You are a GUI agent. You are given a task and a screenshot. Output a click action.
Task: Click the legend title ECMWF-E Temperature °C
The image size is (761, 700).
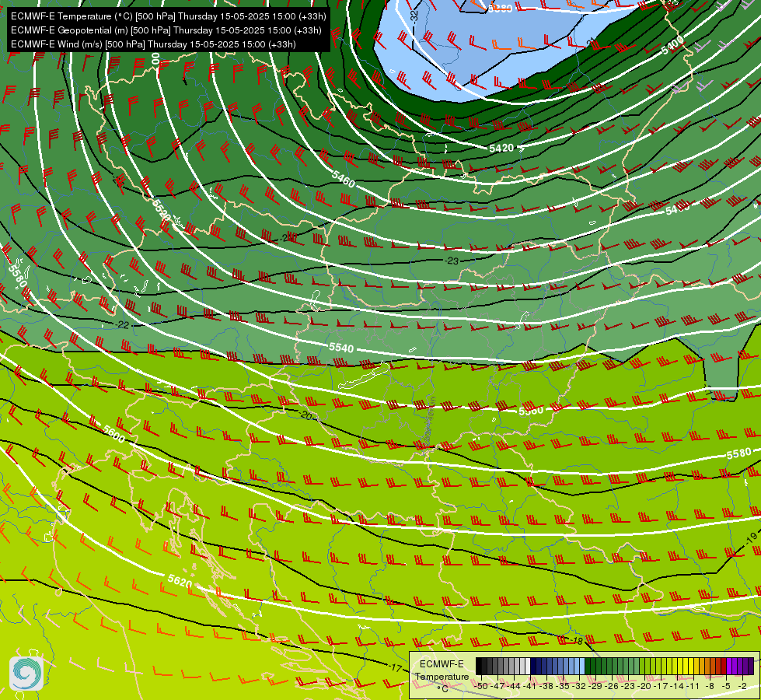[x=442, y=676]
